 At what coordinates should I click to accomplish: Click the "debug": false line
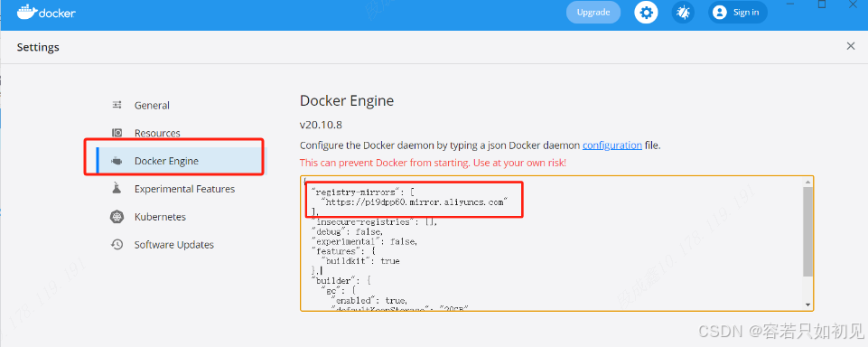pyautogui.click(x=347, y=232)
